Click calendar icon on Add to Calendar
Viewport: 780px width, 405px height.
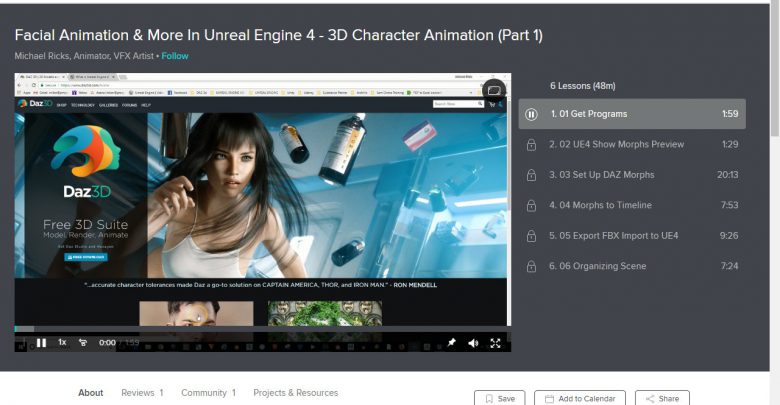tap(549, 399)
